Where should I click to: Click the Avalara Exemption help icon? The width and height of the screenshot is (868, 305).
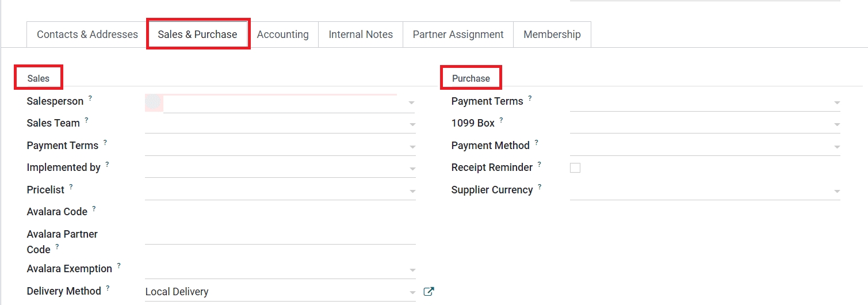click(119, 266)
